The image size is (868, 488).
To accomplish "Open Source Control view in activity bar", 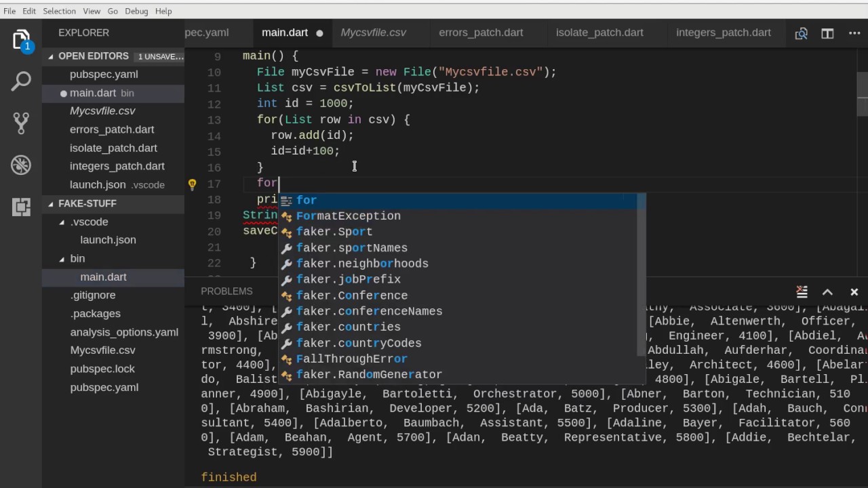I will pos(21,123).
